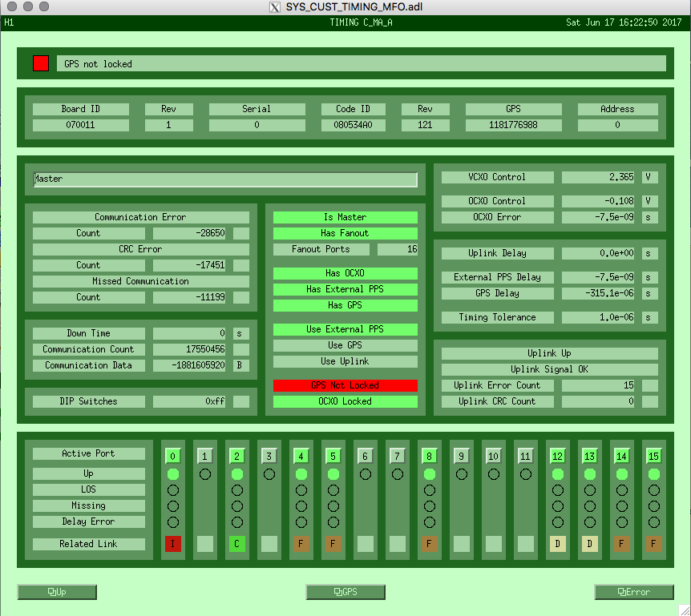Click the Board ID value 070011

point(81,125)
